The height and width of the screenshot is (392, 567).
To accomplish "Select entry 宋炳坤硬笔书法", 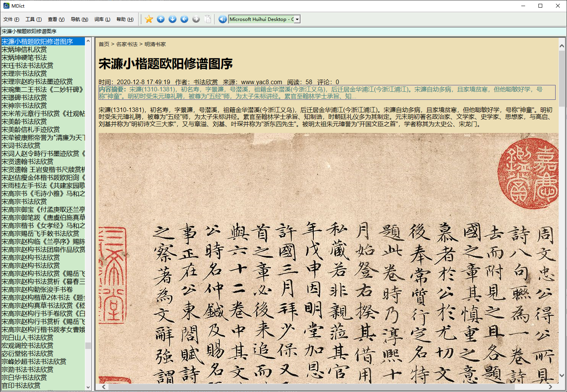I will pyautogui.click(x=24, y=58).
